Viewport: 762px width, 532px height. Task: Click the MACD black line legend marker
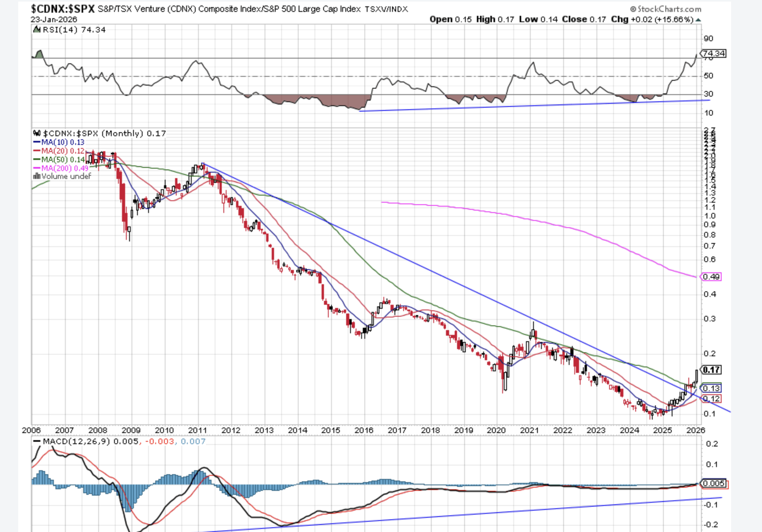click(37, 441)
